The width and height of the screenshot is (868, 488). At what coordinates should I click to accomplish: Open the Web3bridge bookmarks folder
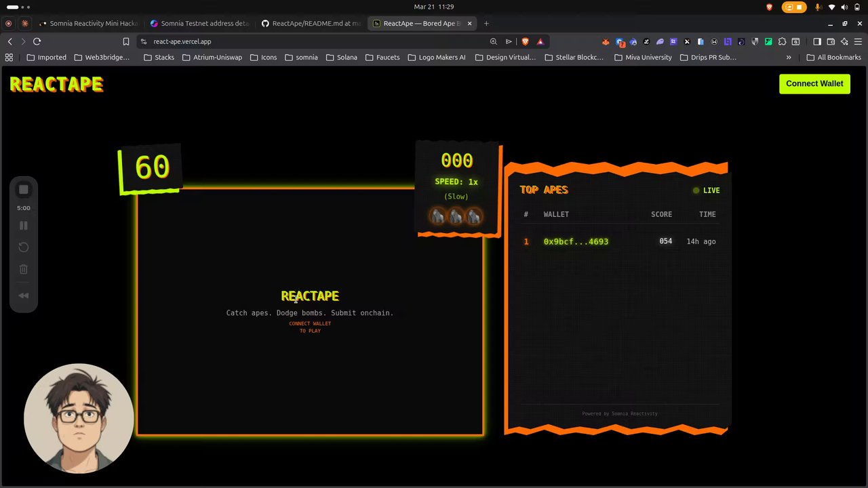click(x=102, y=58)
